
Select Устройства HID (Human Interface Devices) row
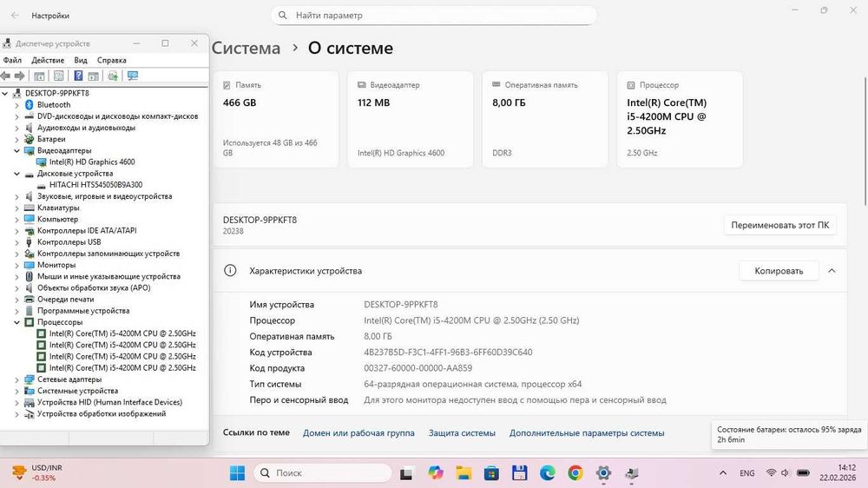(x=109, y=402)
